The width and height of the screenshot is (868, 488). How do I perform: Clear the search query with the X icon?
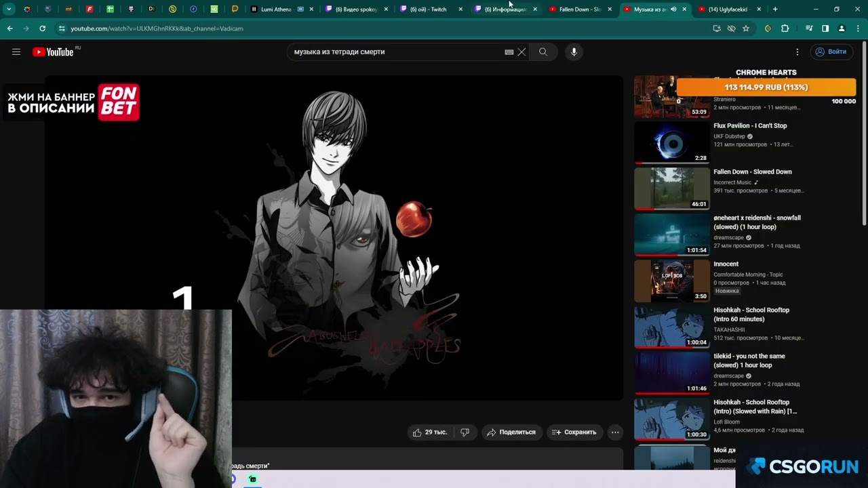point(521,52)
